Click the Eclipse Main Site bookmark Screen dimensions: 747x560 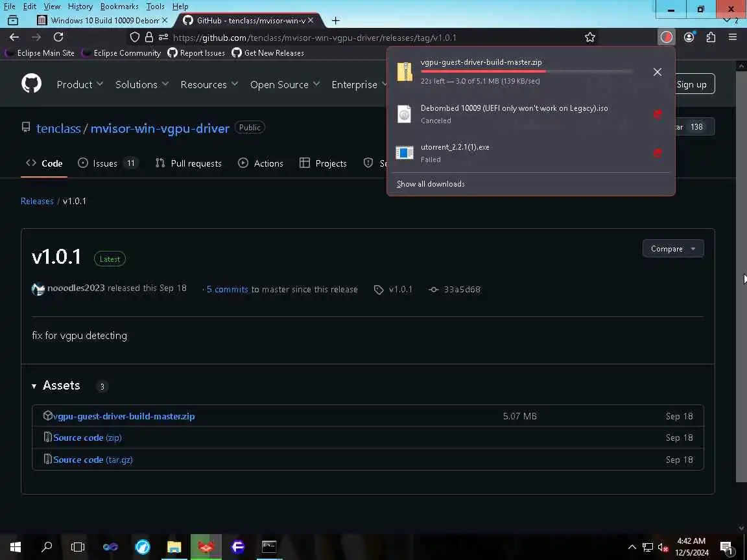(40, 53)
